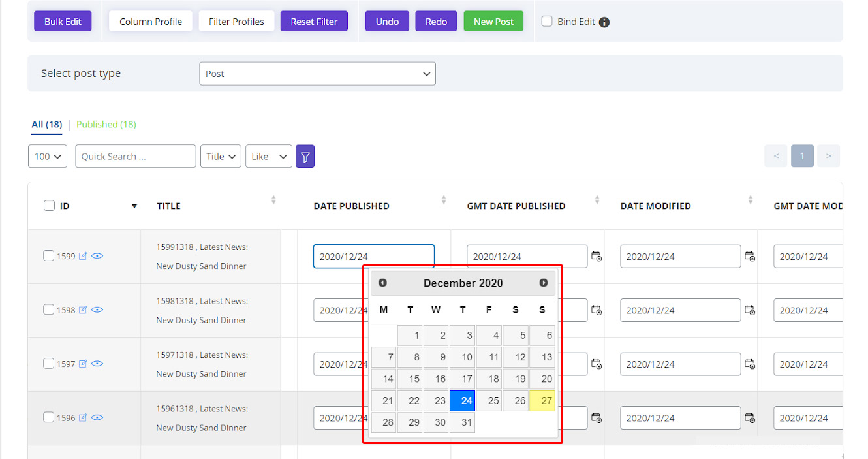
Task: Open the post type dropdown
Action: click(x=317, y=74)
